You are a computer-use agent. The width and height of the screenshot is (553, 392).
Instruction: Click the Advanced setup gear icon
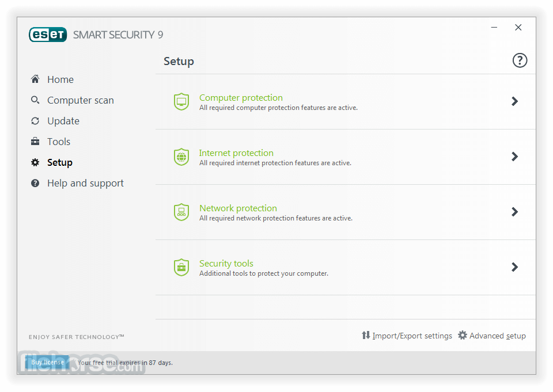tap(463, 335)
